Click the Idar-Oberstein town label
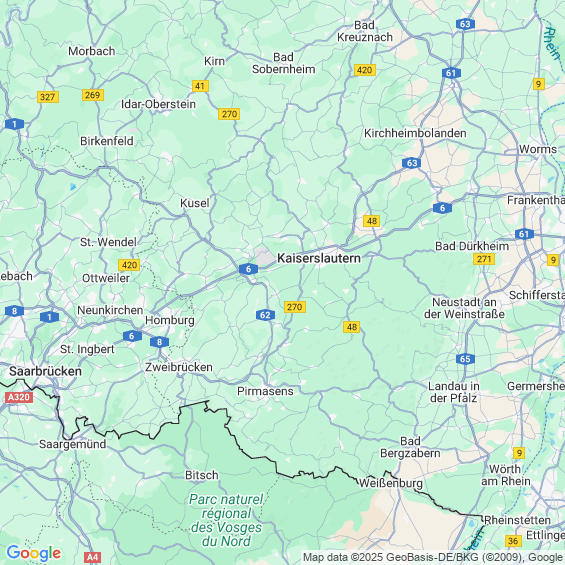 [158, 104]
